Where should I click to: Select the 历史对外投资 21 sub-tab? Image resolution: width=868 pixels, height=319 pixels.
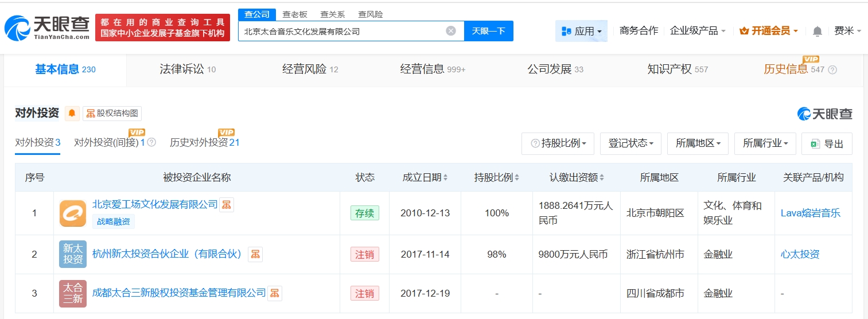(205, 142)
